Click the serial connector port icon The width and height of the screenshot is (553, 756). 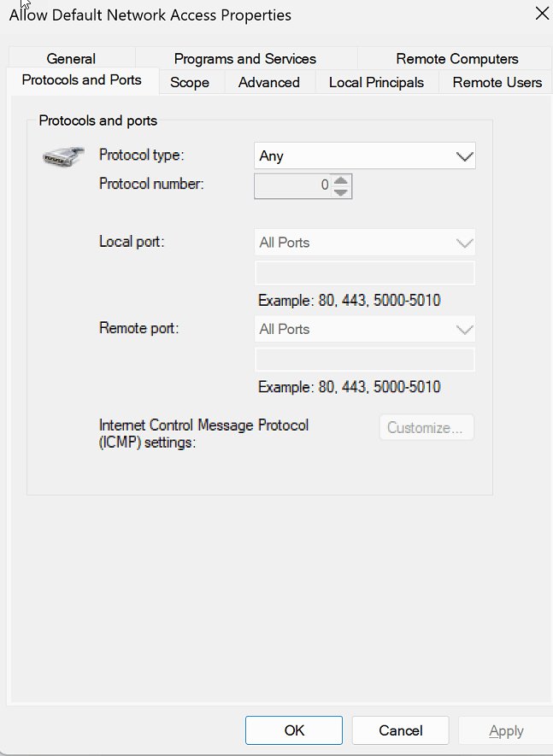(63, 155)
